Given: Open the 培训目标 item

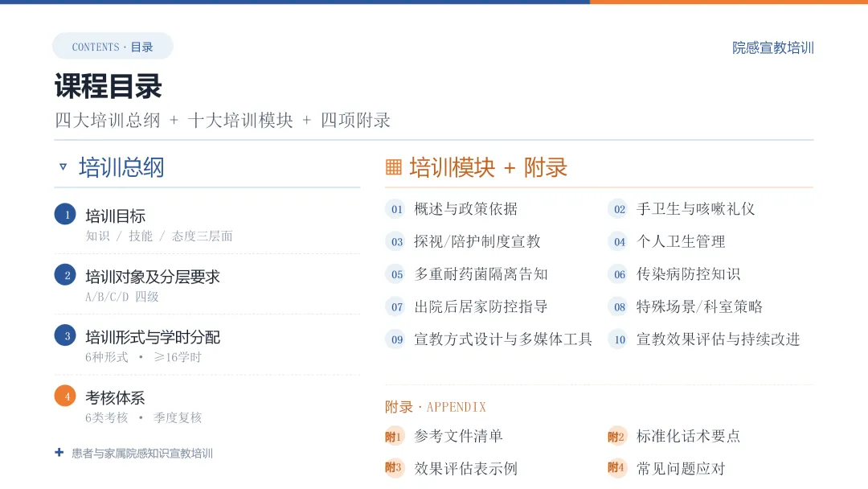Looking at the screenshot, I should click(x=115, y=216).
